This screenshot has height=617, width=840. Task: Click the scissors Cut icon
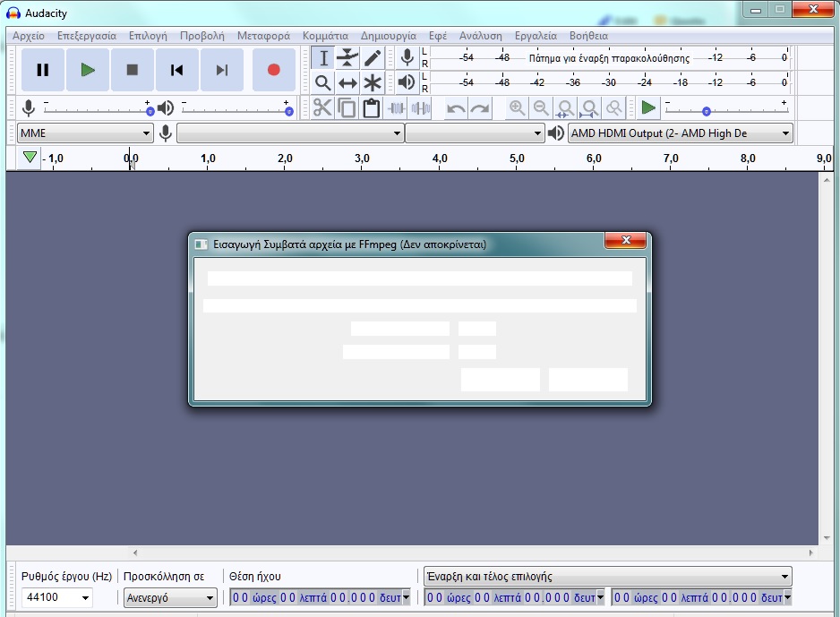pos(322,108)
